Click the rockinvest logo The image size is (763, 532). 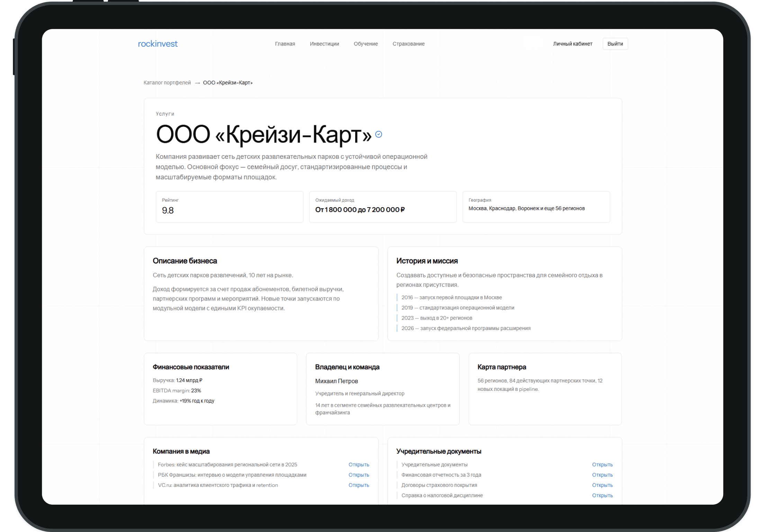pos(157,44)
